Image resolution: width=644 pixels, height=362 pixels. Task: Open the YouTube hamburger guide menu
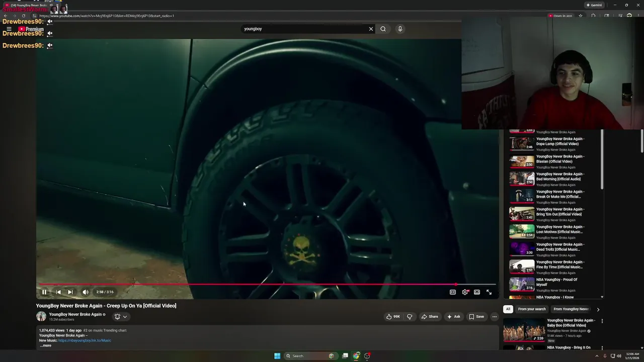9,29
